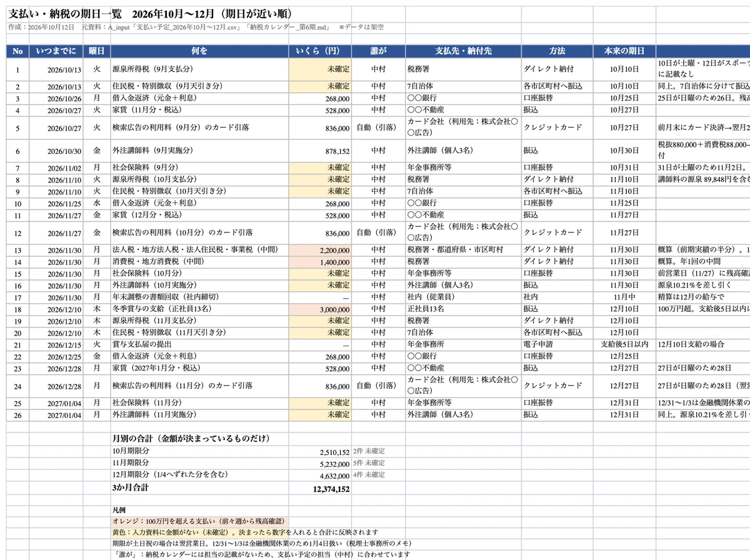Select the cell '5件 未確定'
The width and height of the screenshot is (750, 560).
(378, 463)
